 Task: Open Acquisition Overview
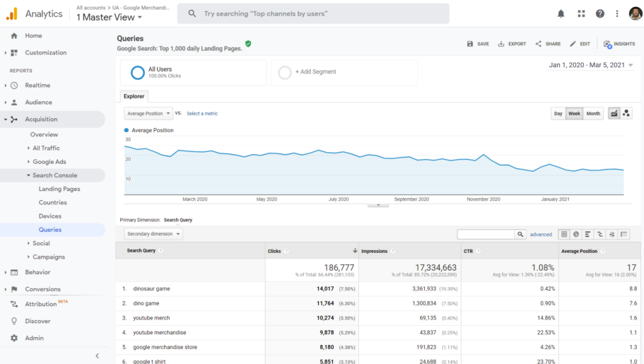point(44,134)
